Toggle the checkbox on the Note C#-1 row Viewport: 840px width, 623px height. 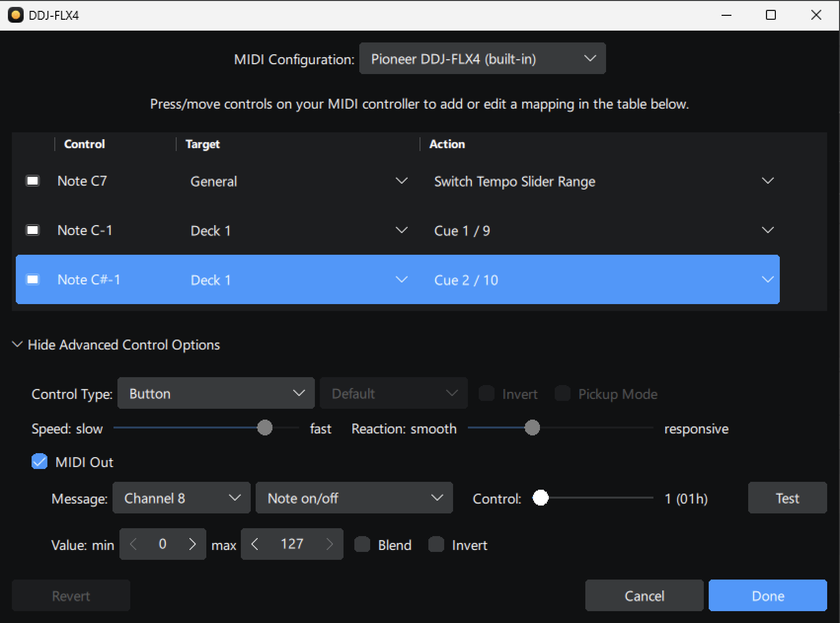[x=33, y=279]
